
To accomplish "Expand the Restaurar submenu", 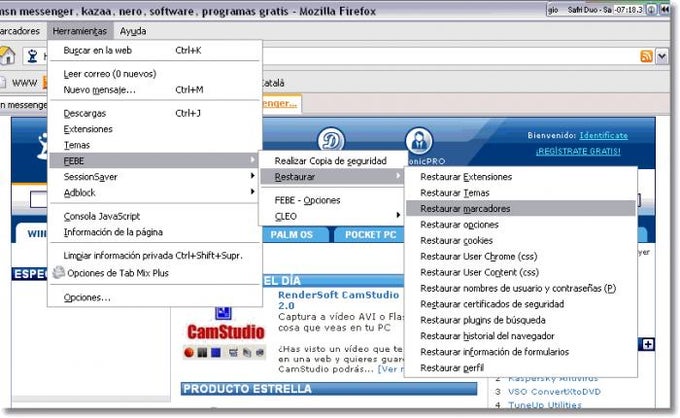I will [x=332, y=177].
